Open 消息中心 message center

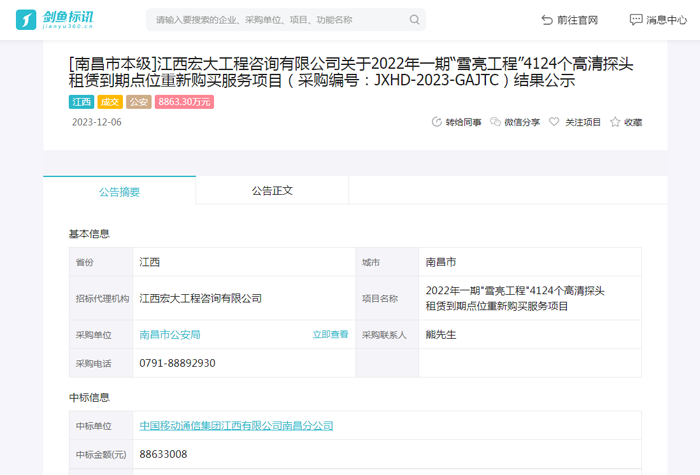click(x=666, y=20)
